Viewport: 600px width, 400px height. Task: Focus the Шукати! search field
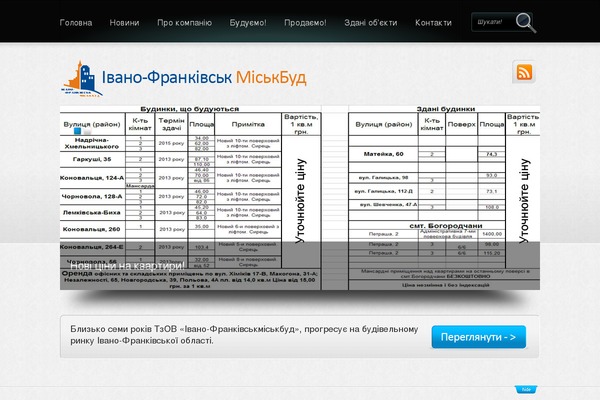(493, 22)
